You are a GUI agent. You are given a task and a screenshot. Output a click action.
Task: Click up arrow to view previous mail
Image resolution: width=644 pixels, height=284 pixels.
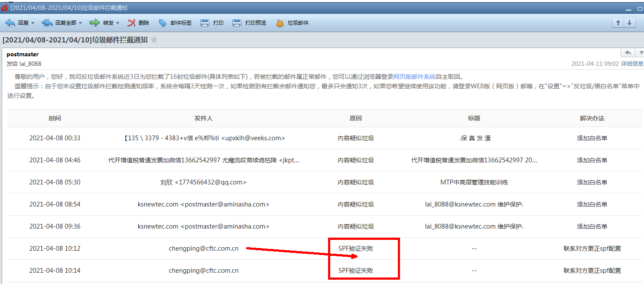617,23
